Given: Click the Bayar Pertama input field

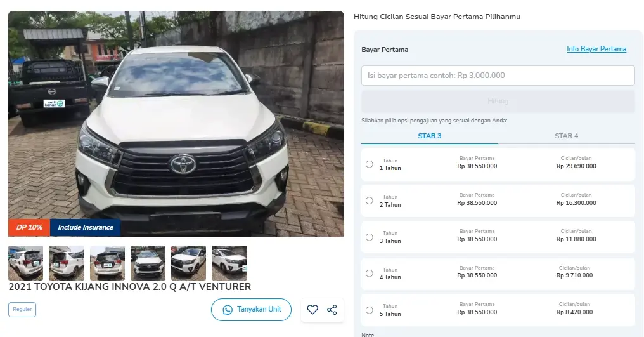Looking at the screenshot, I should pos(498,76).
